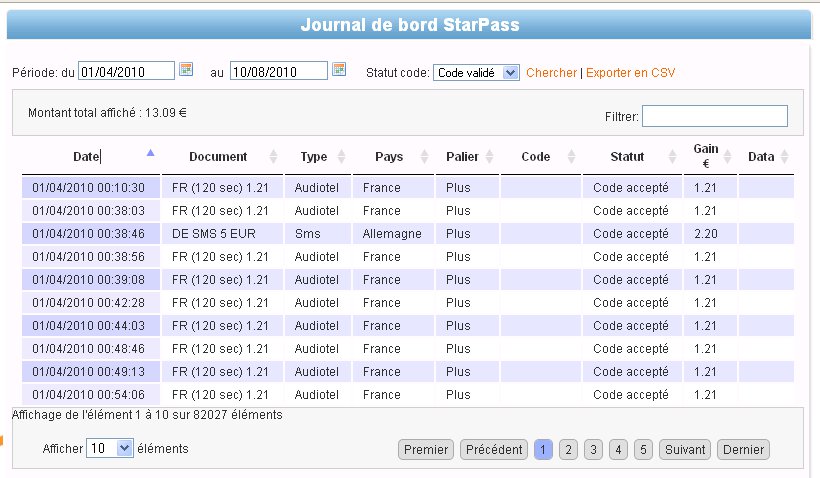The width and height of the screenshot is (820, 478).
Task: Click the Affichage de l'élément 1 à 10 info text
Action: coord(147,415)
